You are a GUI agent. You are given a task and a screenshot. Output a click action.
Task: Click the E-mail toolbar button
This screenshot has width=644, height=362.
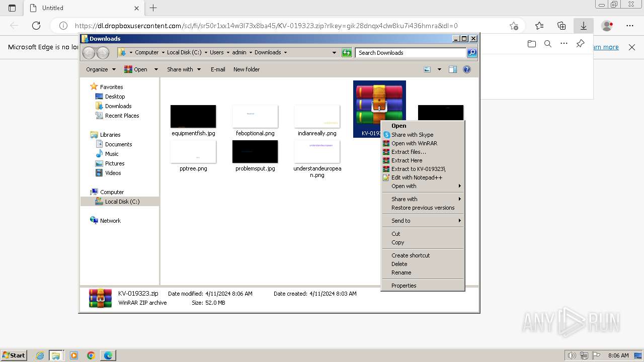(x=218, y=69)
